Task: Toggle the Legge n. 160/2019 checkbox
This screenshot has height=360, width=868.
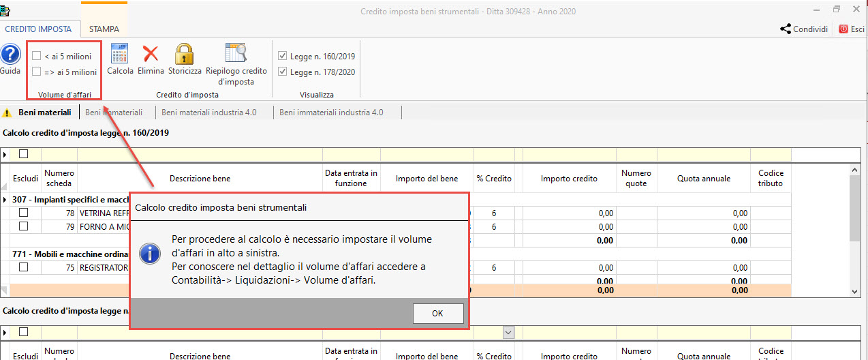Action: coord(283,56)
